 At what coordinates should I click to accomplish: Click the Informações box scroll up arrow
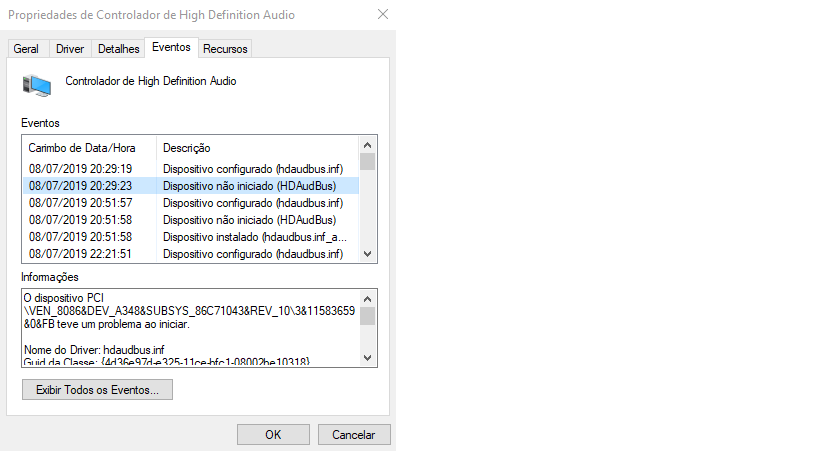point(367,299)
